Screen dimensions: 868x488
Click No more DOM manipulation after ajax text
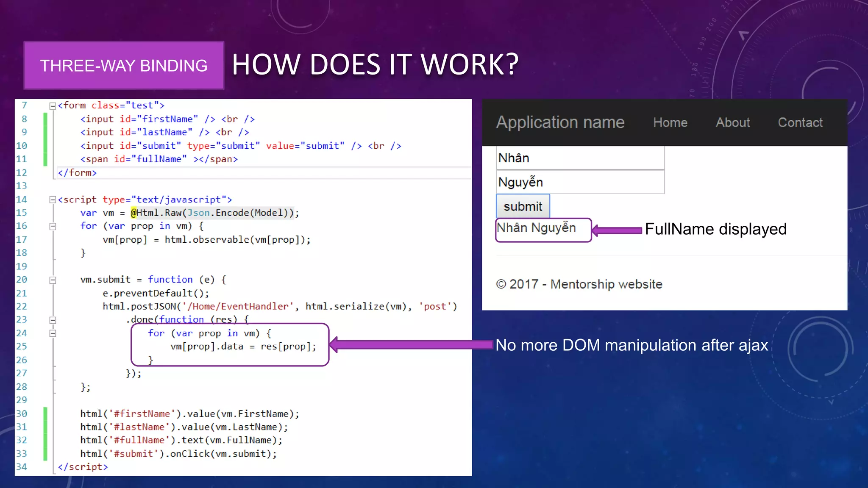[x=632, y=345]
